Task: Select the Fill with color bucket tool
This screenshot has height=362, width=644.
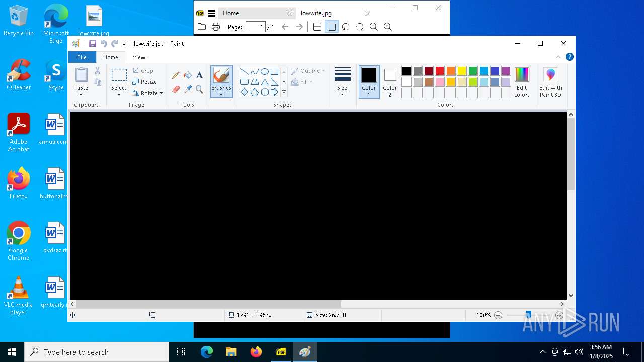Action: (x=188, y=75)
